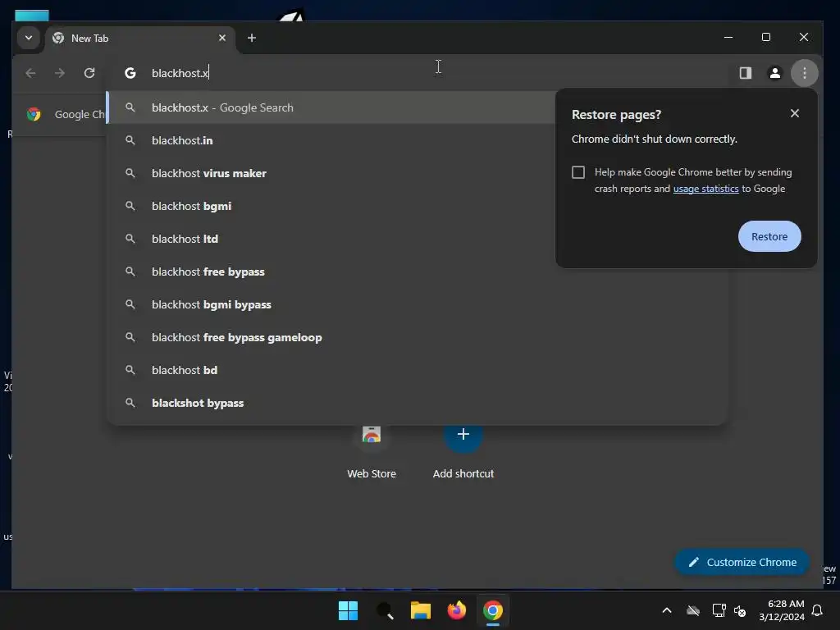Click the cloud sync tray icon
The height and width of the screenshot is (630, 840).
point(693,610)
